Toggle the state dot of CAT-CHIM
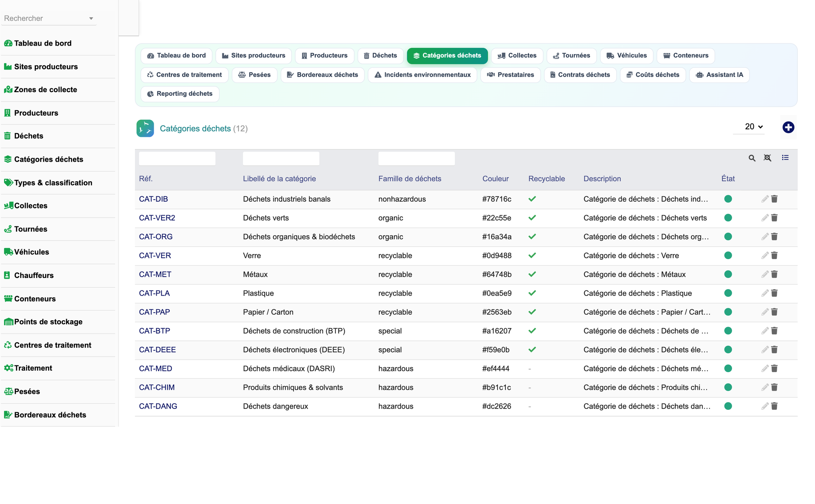The width and height of the screenshot is (815, 504). pos(728,387)
